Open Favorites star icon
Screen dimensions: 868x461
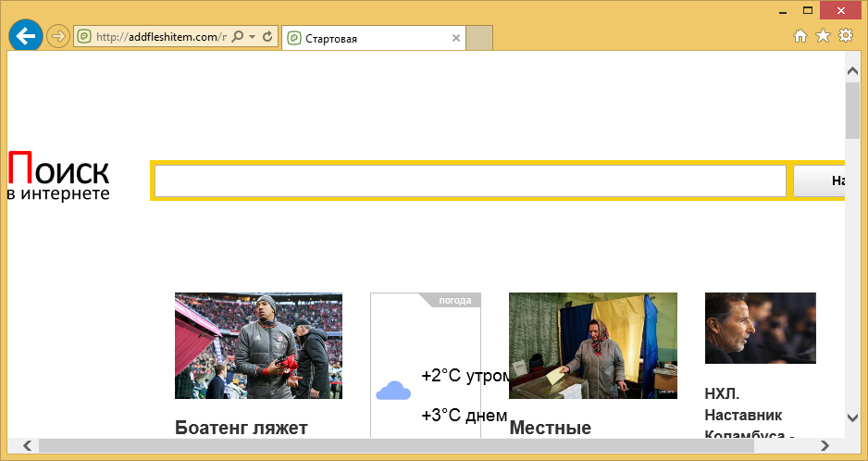pos(823,36)
